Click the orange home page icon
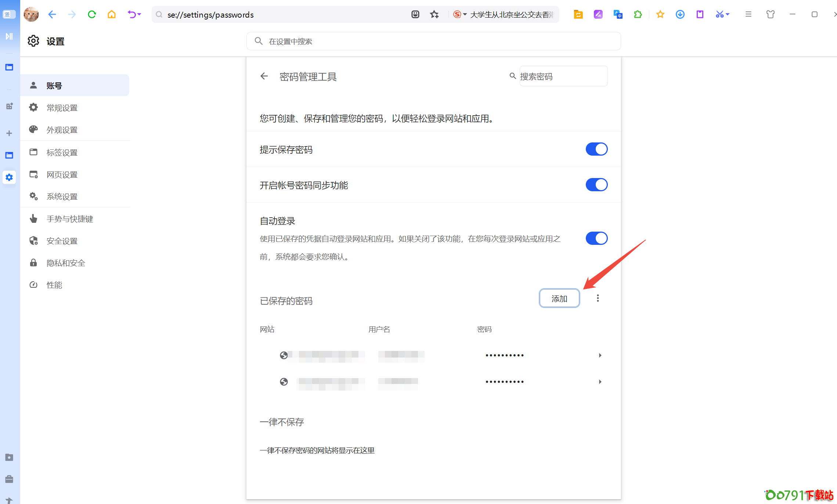This screenshot has height=504, width=837. (x=111, y=14)
